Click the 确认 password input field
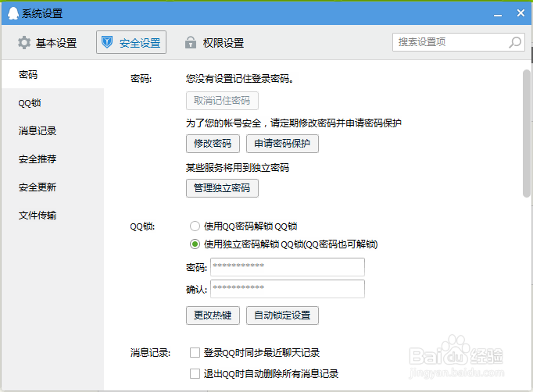The image size is (533, 392). coord(288,289)
